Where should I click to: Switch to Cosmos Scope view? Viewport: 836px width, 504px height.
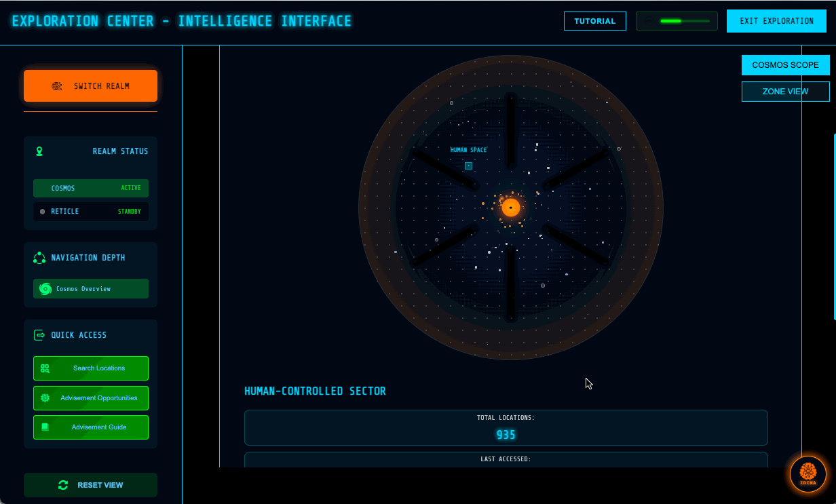785,65
